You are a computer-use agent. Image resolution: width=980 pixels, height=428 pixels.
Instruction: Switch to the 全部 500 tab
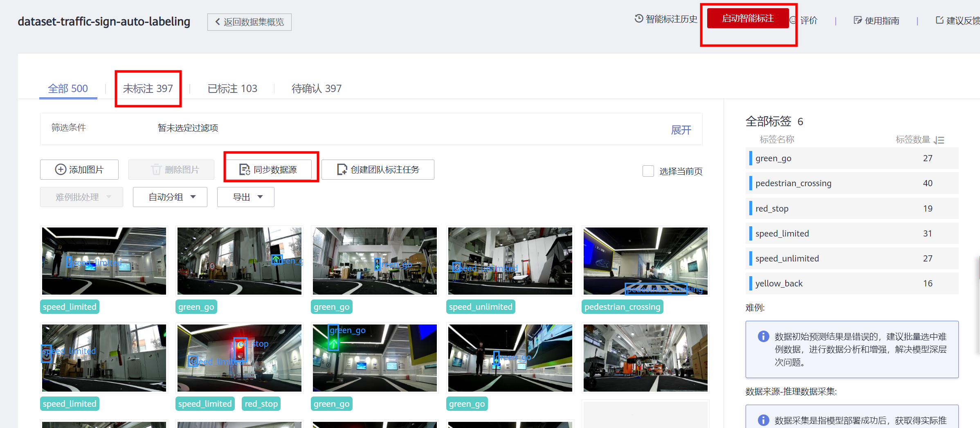pos(68,88)
